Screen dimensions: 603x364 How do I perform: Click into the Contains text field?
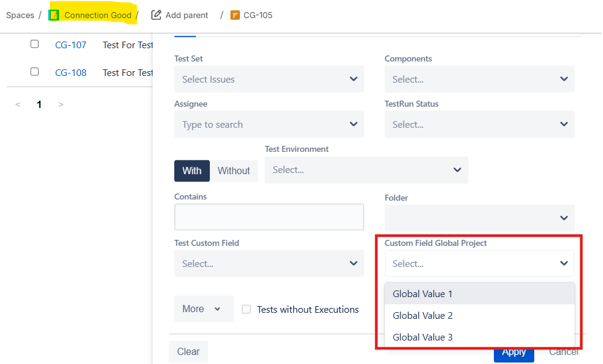click(x=269, y=217)
